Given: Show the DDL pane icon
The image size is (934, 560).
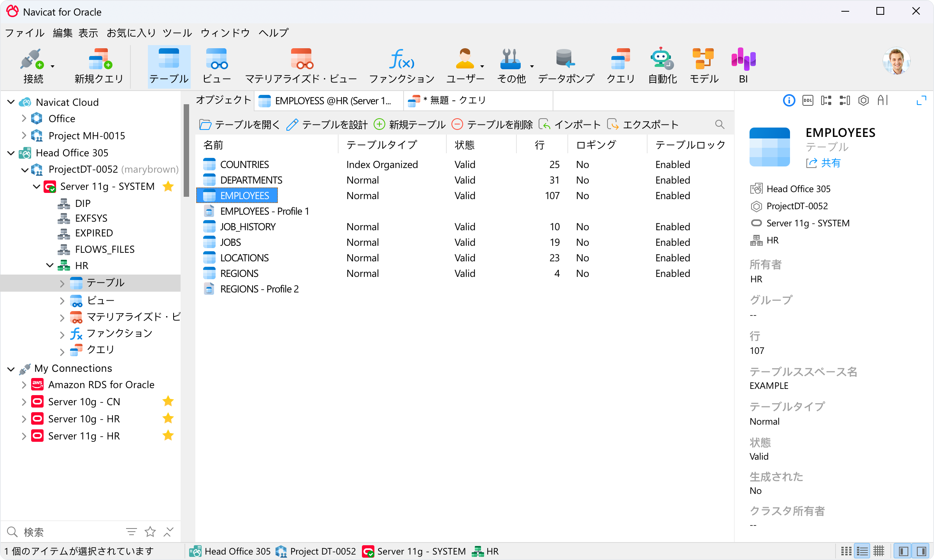Looking at the screenshot, I should pyautogui.click(x=808, y=101).
